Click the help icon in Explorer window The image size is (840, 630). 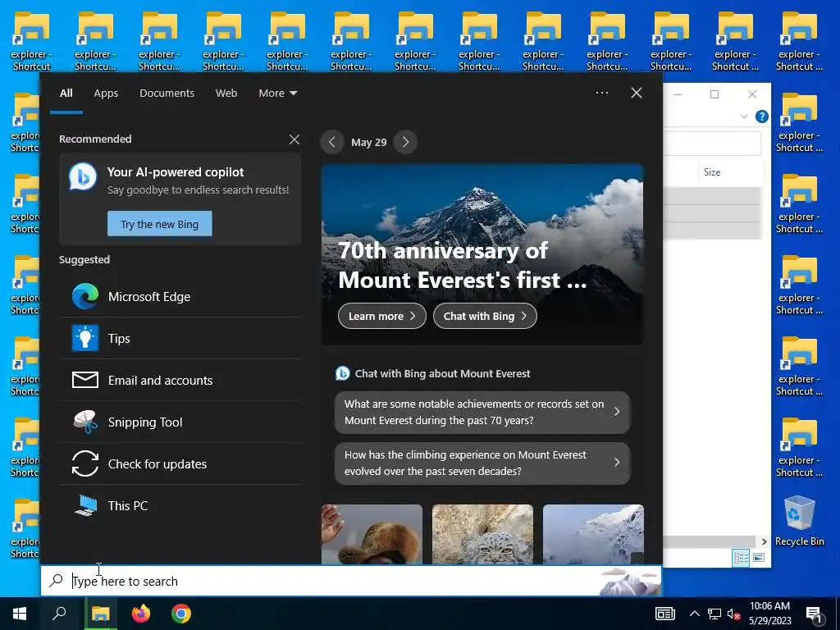coord(761,116)
